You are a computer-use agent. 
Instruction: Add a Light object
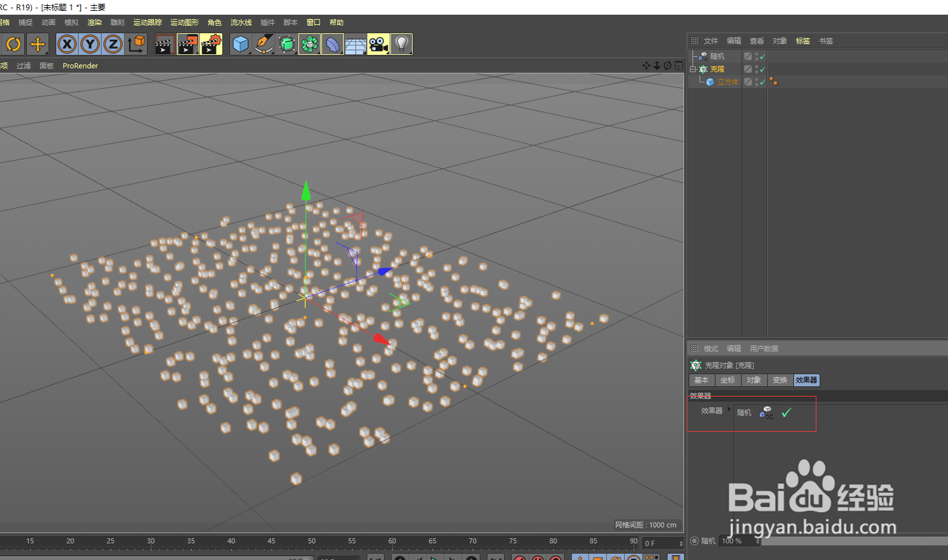(401, 44)
